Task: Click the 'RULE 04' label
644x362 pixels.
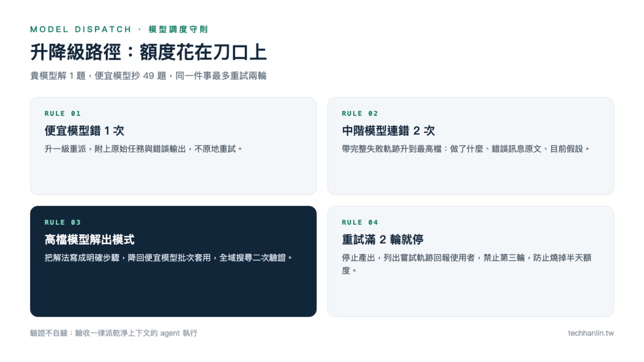Action: [x=360, y=223]
